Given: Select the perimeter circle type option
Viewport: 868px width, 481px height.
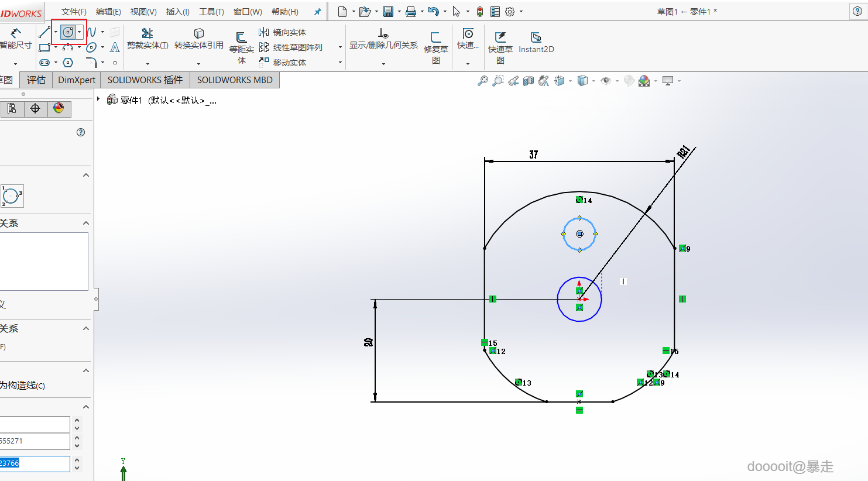Looking at the screenshot, I should [12, 196].
